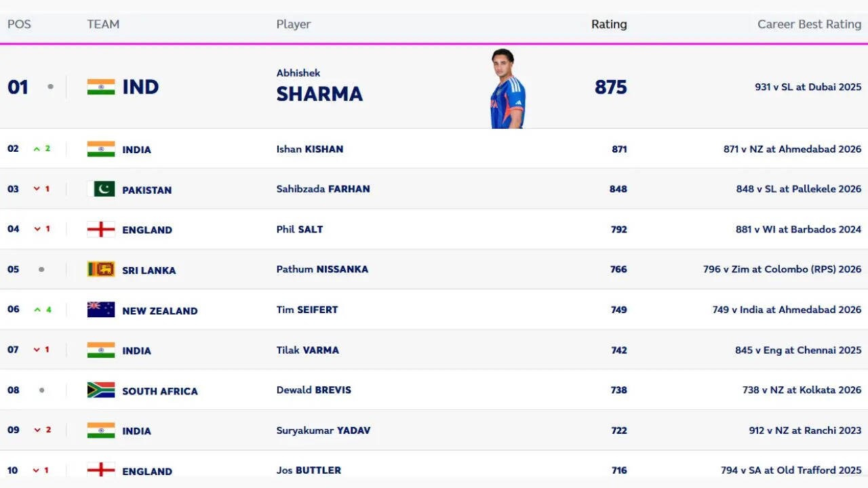The image size is (868, 488).
Task: Click Abhishek Sharma's player photo
Action: coord(507,88)
